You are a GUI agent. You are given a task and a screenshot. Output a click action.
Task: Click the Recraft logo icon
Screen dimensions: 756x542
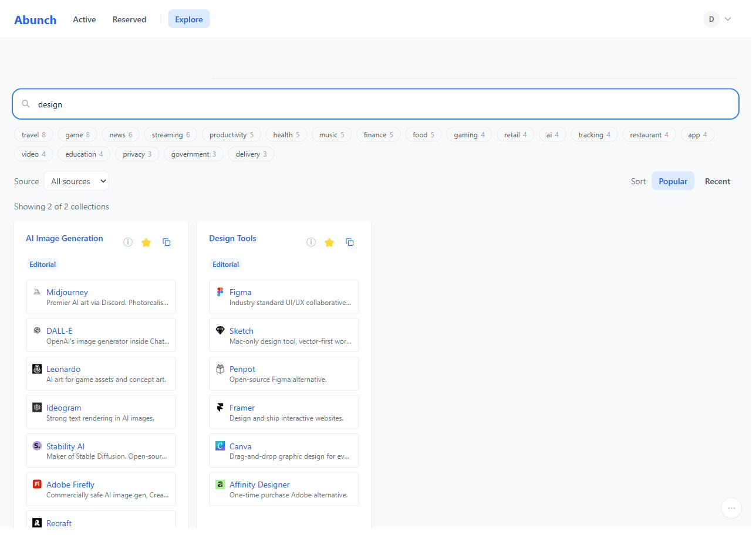pos(37,523)
